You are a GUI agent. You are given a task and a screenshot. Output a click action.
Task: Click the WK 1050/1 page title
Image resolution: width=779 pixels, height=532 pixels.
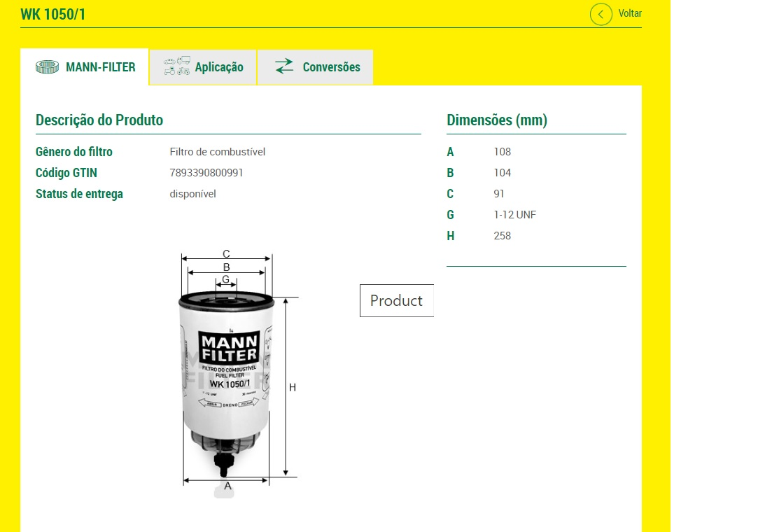(x=53, y=14)
